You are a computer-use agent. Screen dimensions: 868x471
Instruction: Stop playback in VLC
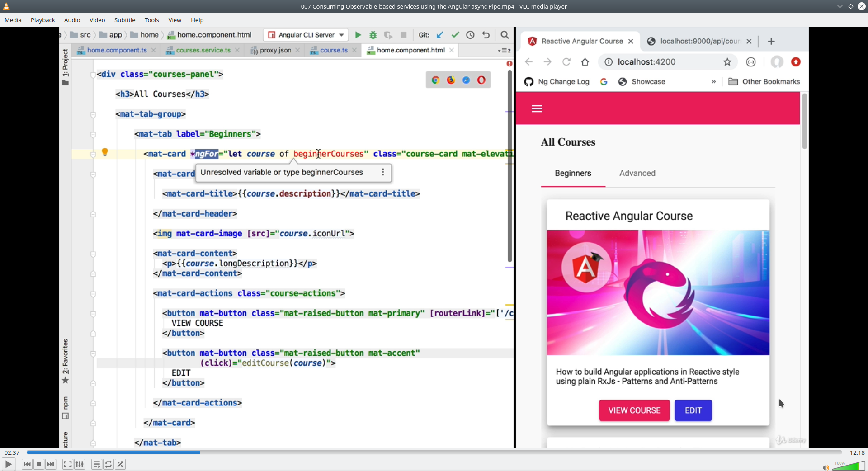pyautogui.click(x=39, y=464)
